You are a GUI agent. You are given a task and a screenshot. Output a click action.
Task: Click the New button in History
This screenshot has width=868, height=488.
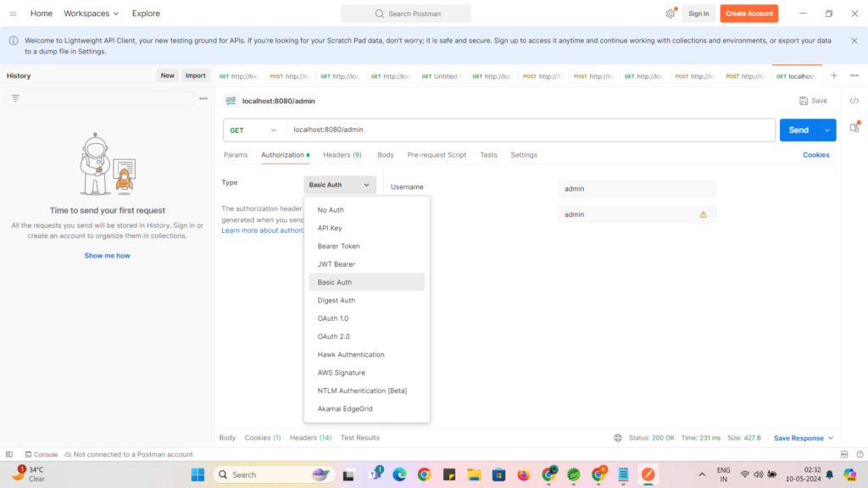(x=167, y=75)
